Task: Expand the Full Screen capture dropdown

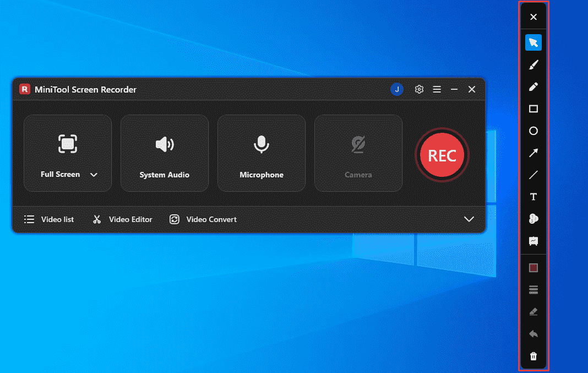Action: point(94,175)
